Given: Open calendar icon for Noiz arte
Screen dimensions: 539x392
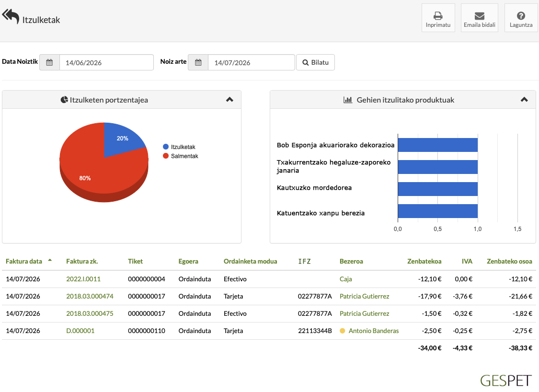Looking at the screenshot, I should click(198, 63).
